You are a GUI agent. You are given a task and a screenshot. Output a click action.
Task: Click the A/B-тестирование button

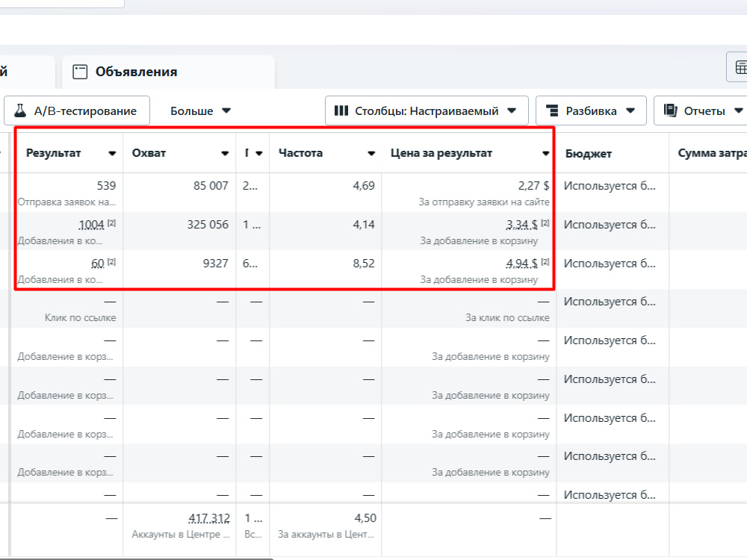point(77,111)
